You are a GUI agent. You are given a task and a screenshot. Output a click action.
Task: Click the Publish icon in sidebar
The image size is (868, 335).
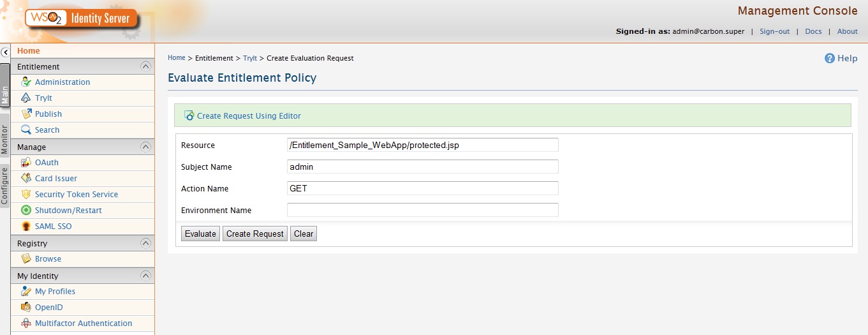coord(26,114)
